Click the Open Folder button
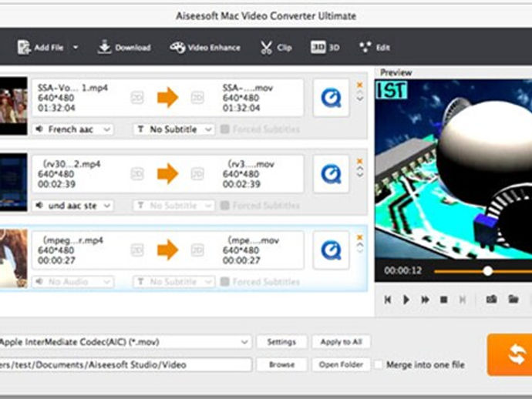 341,365
